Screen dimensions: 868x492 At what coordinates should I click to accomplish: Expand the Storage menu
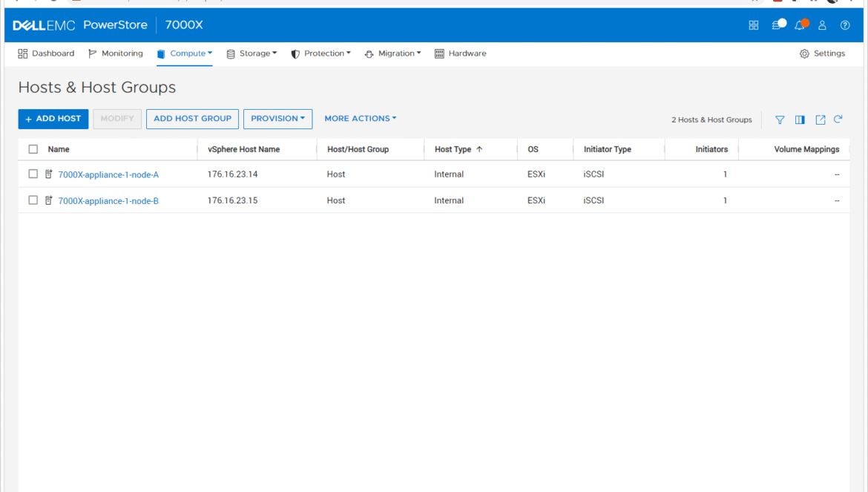click(252, 53)
